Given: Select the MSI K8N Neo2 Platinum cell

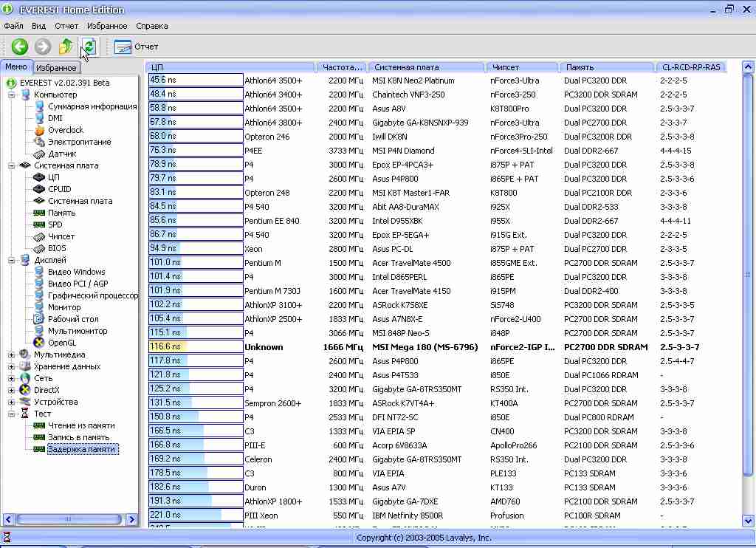Looking at the screenshot, I should 413,81.
